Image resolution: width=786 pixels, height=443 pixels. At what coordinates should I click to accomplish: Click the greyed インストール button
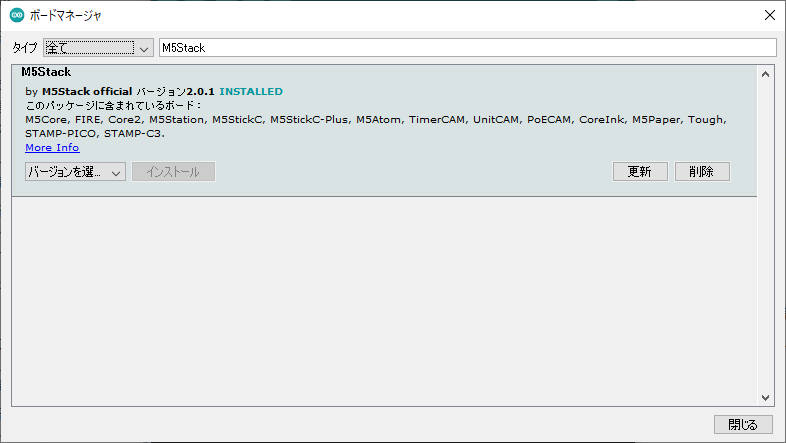coord(173,172)
